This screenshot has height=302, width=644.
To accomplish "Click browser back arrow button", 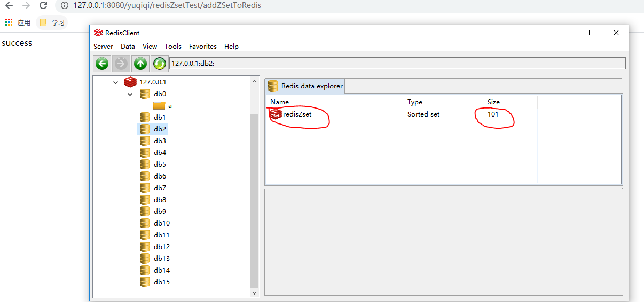I will point(9,5).
